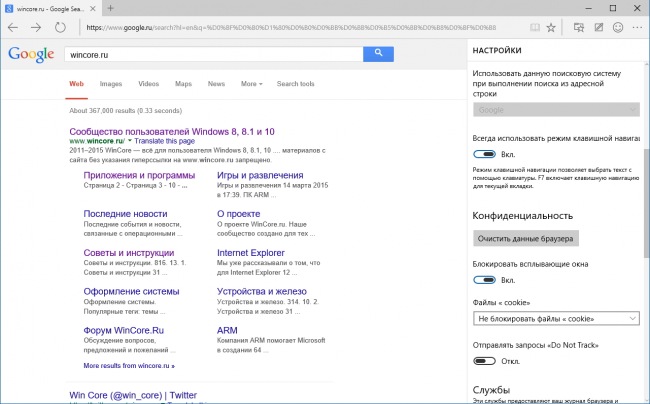
Task: Switch to the News search tab
Action: click(x=216, y=84)
